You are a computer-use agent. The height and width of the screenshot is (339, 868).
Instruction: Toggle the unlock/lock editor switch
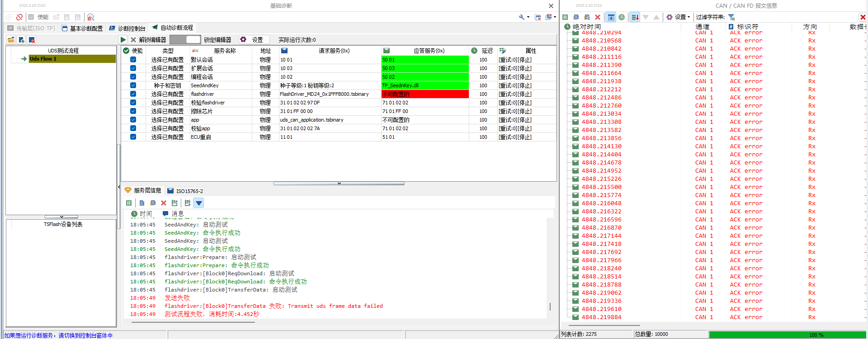(x=185, y=40)
